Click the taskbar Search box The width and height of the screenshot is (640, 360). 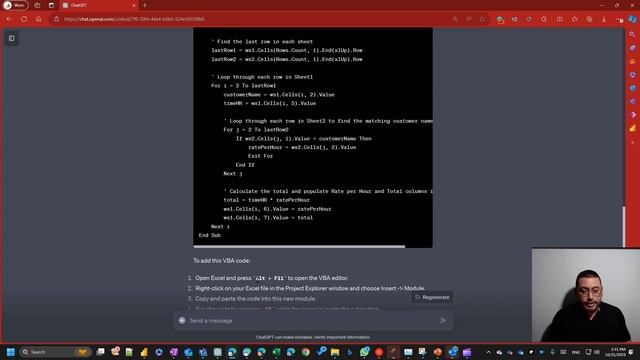[x=55, y=352]
